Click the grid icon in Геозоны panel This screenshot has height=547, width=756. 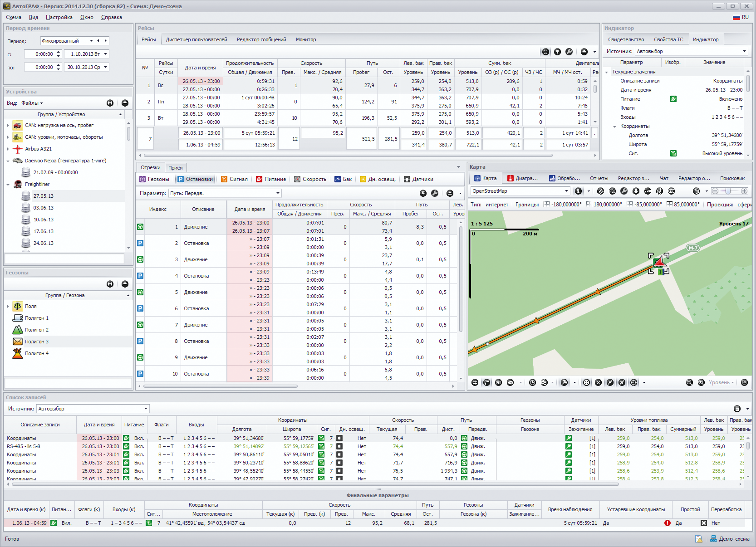pyautogui.click(x=110, y=284)
